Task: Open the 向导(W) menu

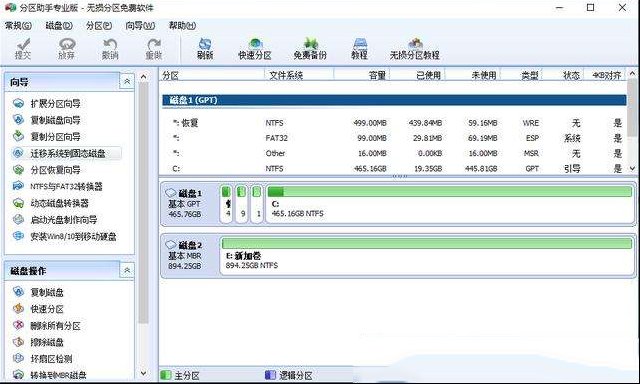Action: pyautogui.click(x=140, y=26)
